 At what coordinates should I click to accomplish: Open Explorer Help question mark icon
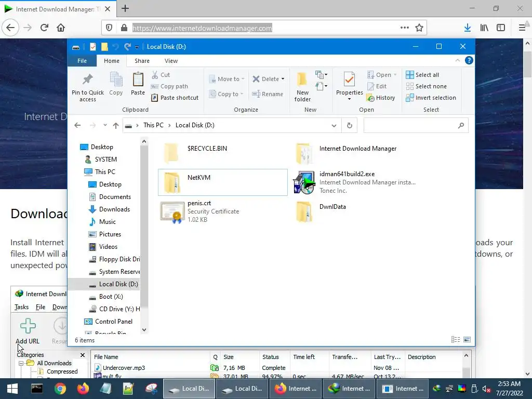pos(469,60)
